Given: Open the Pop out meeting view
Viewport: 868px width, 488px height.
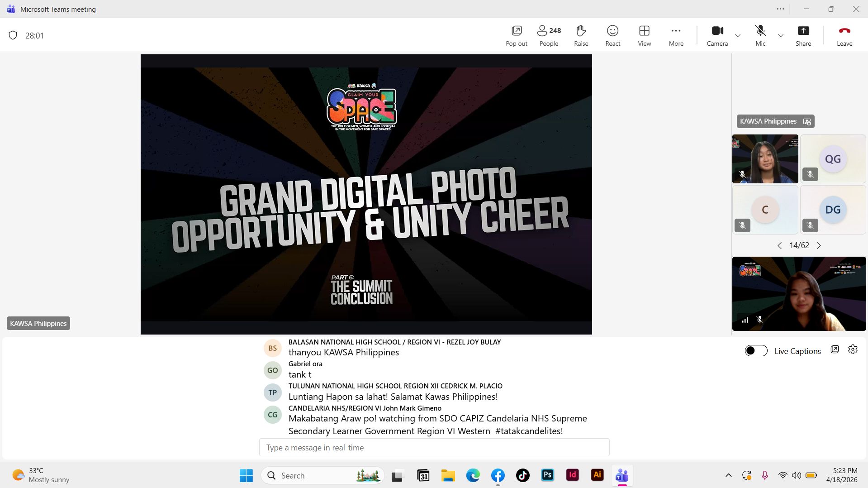Looking at the screenshot, I should (517, 35).
